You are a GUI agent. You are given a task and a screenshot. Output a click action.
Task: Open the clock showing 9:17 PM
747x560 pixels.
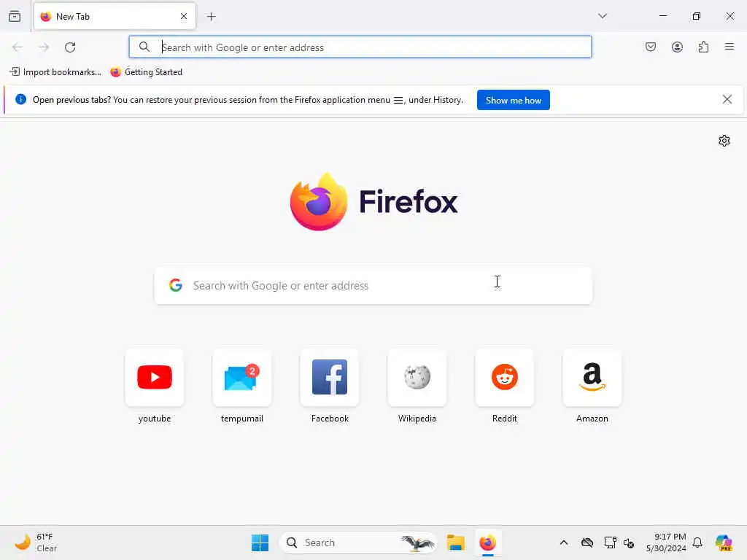pyautogui.click(x=666, y=542)
